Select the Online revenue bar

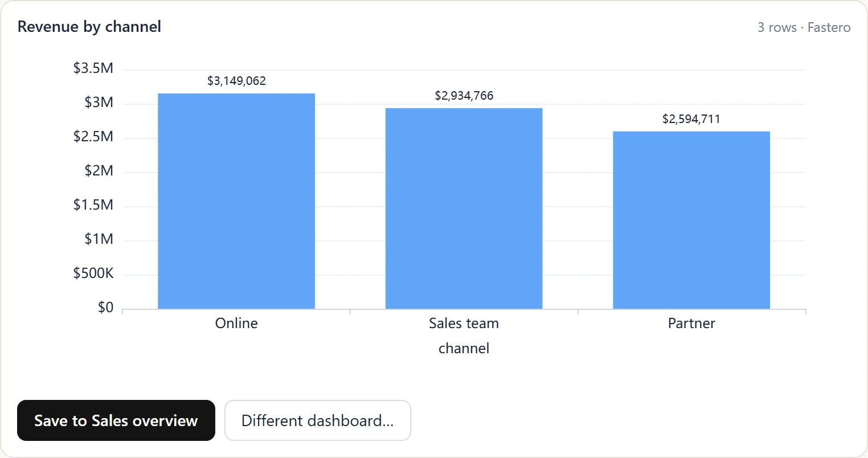click(x=236, y=201)
